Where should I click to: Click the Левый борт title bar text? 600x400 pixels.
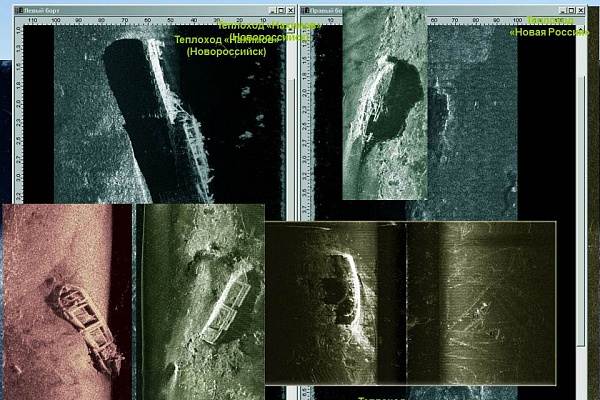pos(42,11)
